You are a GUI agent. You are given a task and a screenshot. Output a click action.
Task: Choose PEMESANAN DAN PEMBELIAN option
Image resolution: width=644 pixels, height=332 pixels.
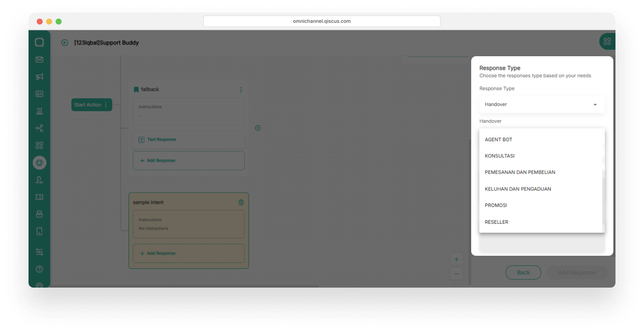pos(541,172)
